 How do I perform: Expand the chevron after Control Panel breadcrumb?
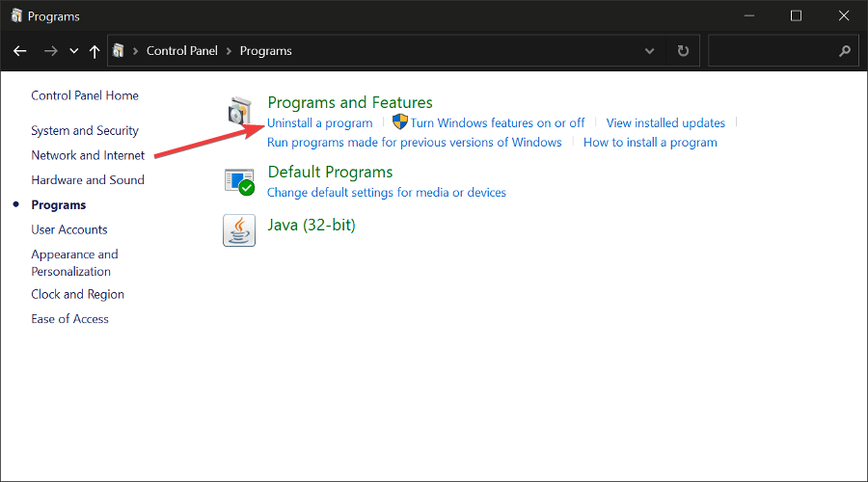pyautogui.click(x=229, y=51)
